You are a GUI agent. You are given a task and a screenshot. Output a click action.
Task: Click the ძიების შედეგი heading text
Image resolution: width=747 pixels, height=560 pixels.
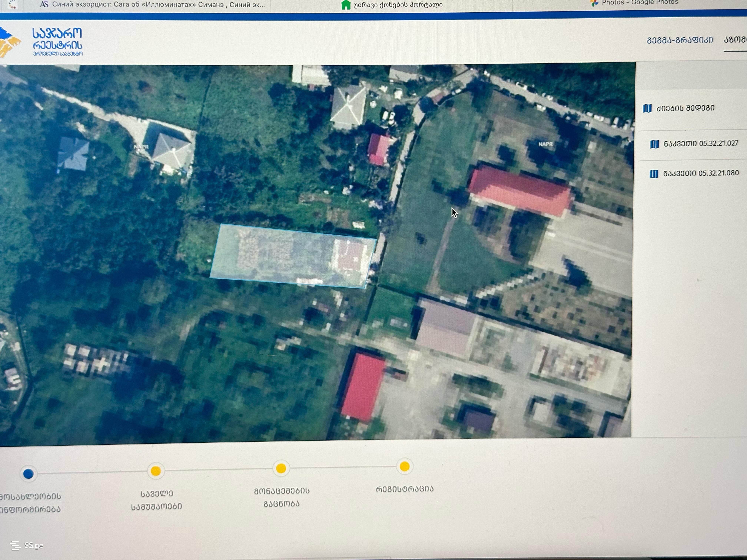685,108
